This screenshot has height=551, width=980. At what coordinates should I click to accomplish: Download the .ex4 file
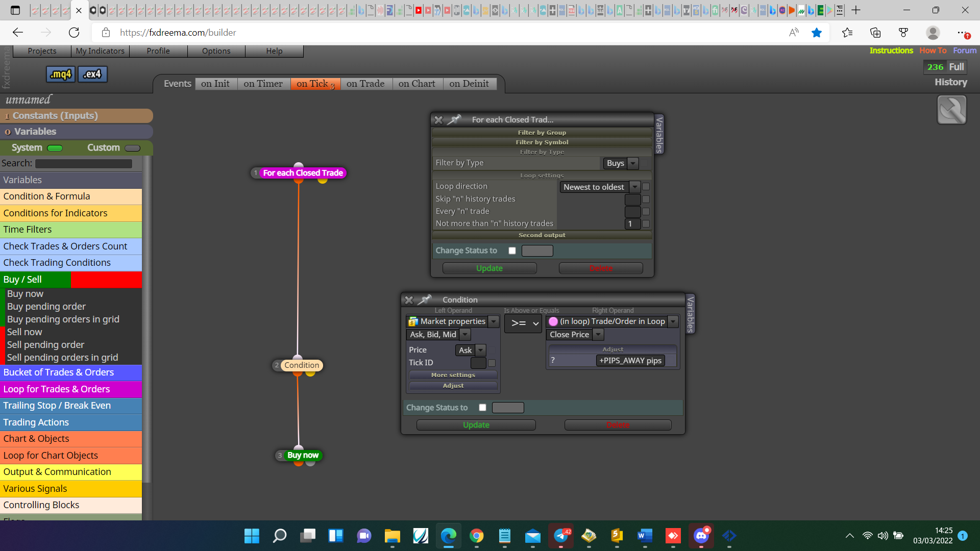92,74
